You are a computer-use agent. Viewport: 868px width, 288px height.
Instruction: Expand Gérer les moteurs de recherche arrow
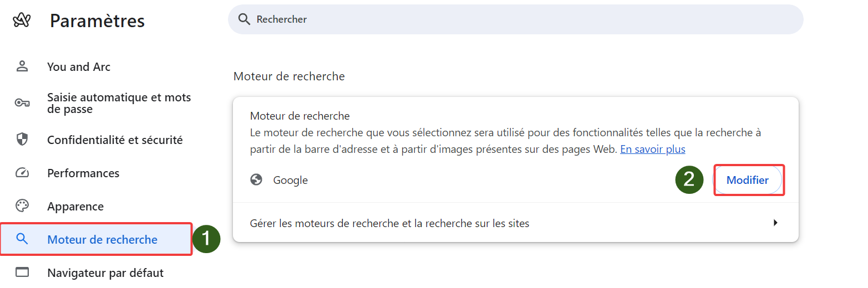point(775,223)
